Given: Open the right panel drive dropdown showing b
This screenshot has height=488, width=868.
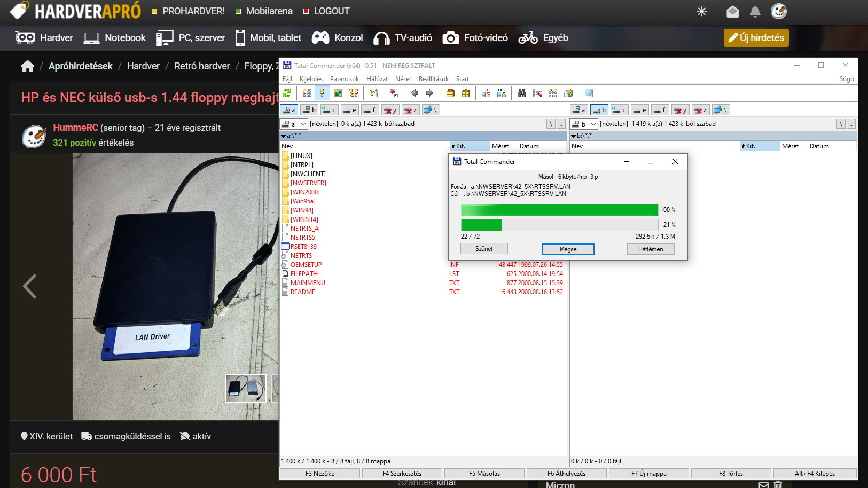Looking at the screenshot, I should click(x=584, y=124).
